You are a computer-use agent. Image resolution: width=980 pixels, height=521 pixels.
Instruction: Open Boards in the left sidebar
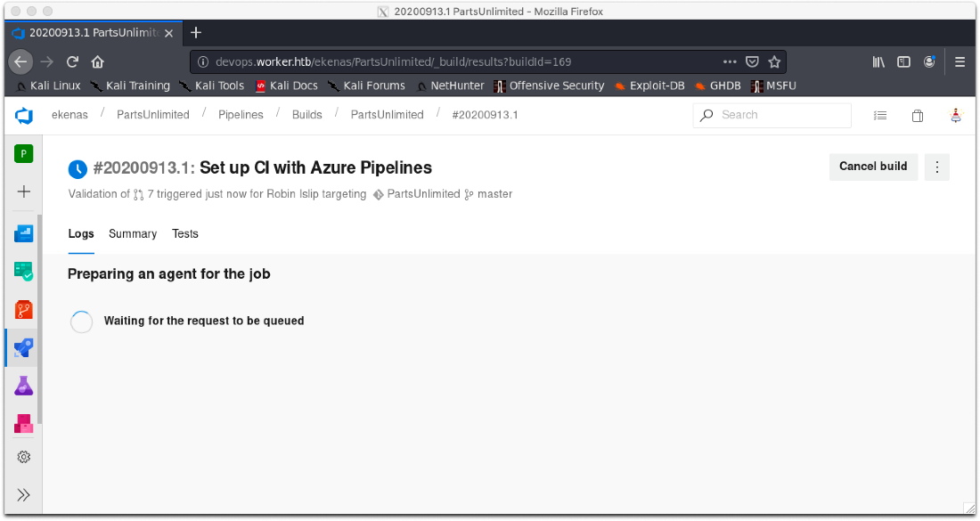click(x=24, y=271)
